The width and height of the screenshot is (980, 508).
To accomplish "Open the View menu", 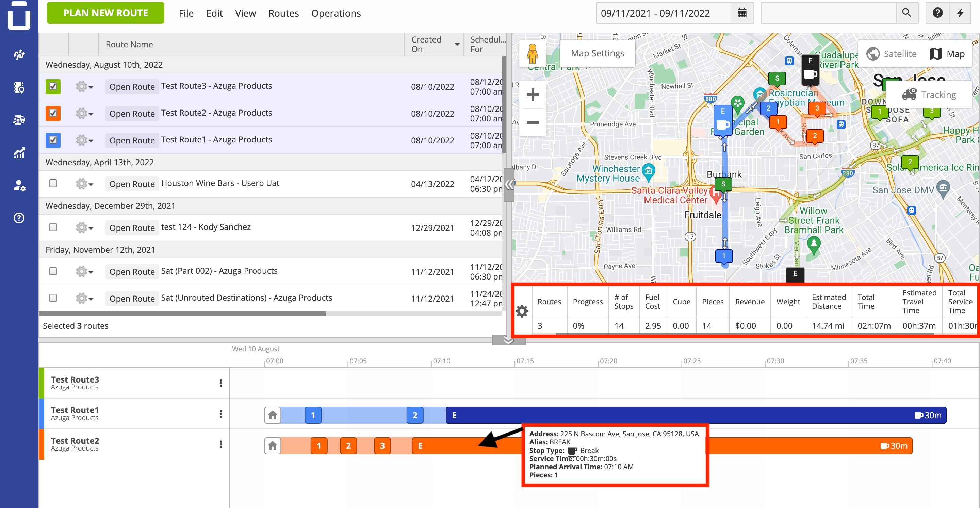I will [x=245, y=13].
